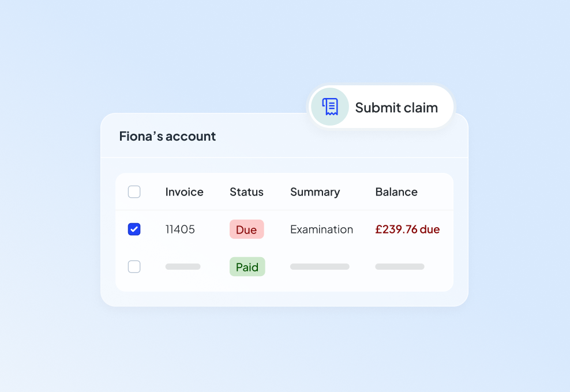Uncheck the checkbox for invoice 11405
The height and width of the screenshot is (392, 570).
134,229
